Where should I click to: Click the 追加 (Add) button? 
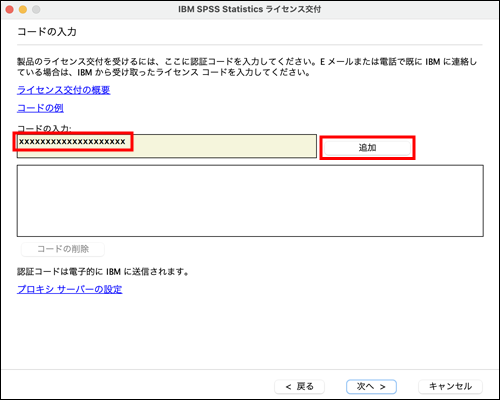[367, 148]
